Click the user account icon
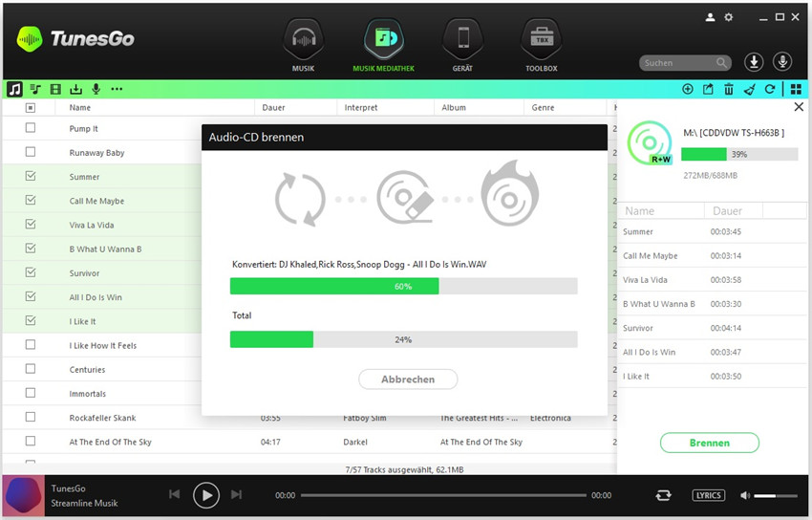The image size is (812, 520). pyautogui.click(x=710, y=17)
